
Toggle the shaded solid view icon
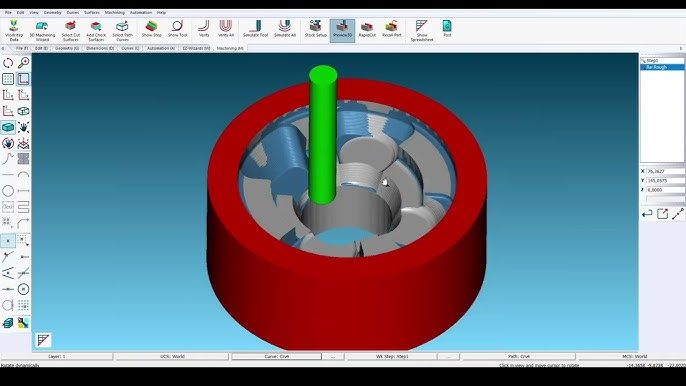point(8,127)
